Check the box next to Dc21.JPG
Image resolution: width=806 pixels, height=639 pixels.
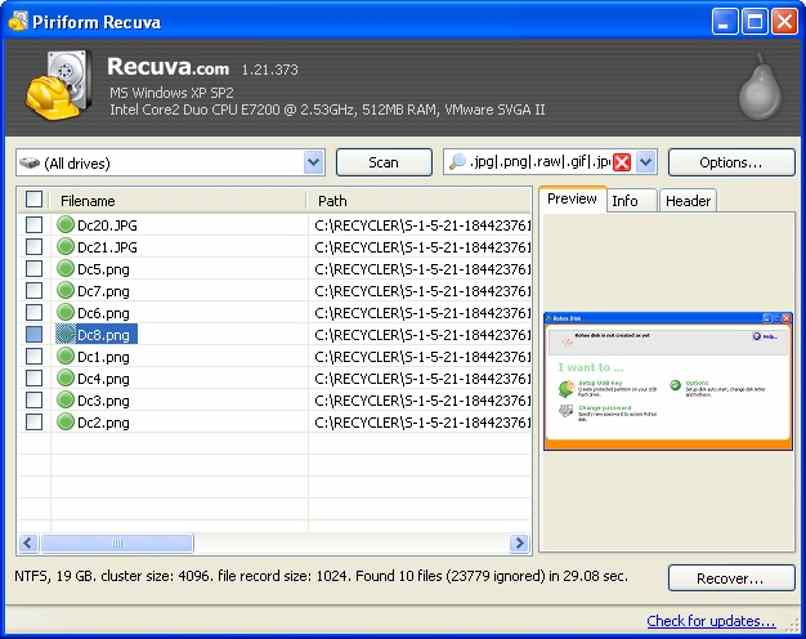(33, 247)
